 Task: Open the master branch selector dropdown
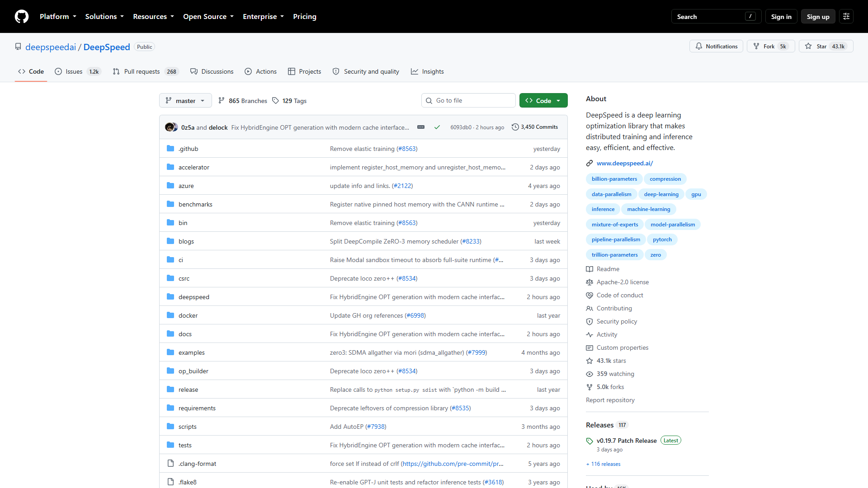click(x=185, y=101)
